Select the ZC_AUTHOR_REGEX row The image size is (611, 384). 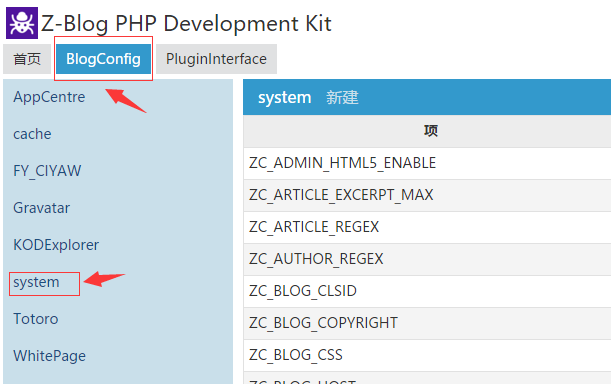pos(427,259)
